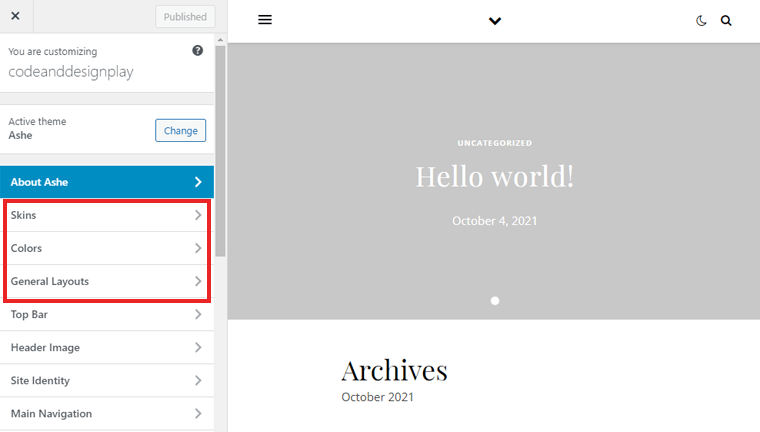Open the hamburger menu in preview

(x=265, y=20)
